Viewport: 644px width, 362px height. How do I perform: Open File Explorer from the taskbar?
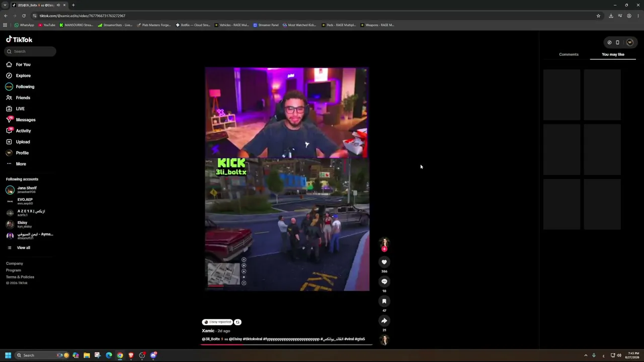[87, 355]
